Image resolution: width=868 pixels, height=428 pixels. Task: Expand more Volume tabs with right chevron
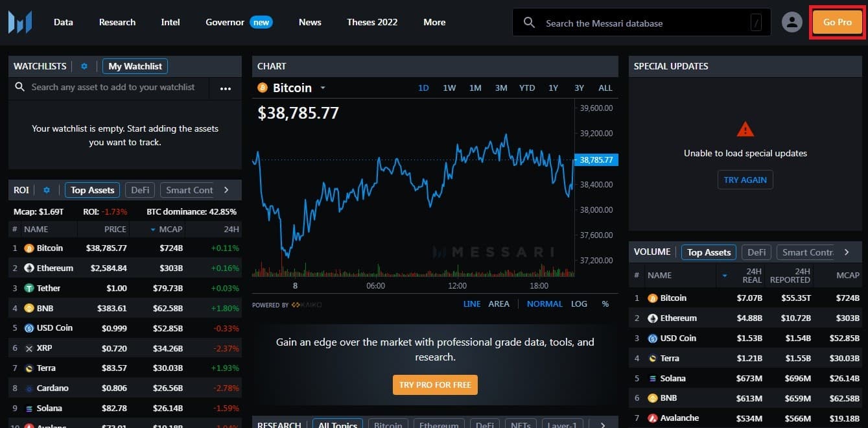click(x=847, y=252)
